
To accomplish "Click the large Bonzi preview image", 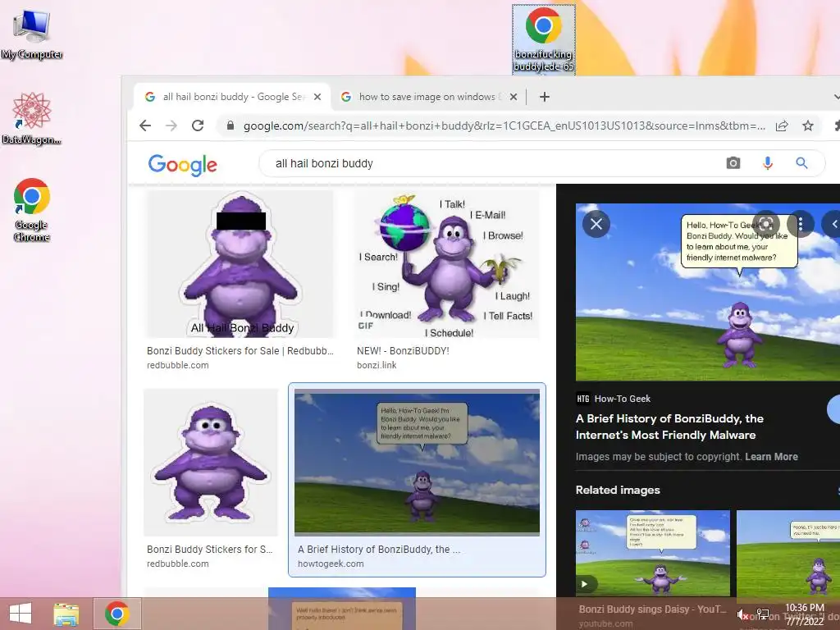I will 708,292.
